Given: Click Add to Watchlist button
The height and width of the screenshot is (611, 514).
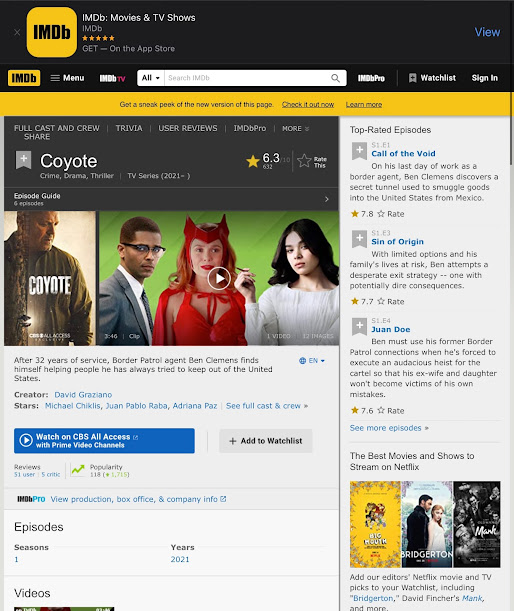Looking at the screenshot, I should pyautogui.click(x=266, y=441).
